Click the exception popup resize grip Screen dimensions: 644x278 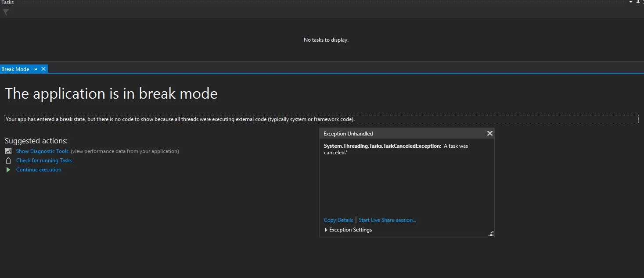pyautogui.click(x=491, y=234)
